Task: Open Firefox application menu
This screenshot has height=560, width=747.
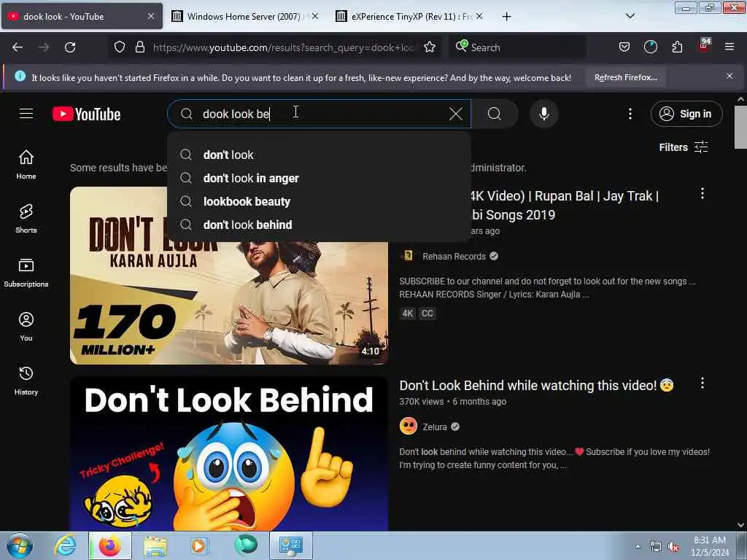Action: click(729, 47)
